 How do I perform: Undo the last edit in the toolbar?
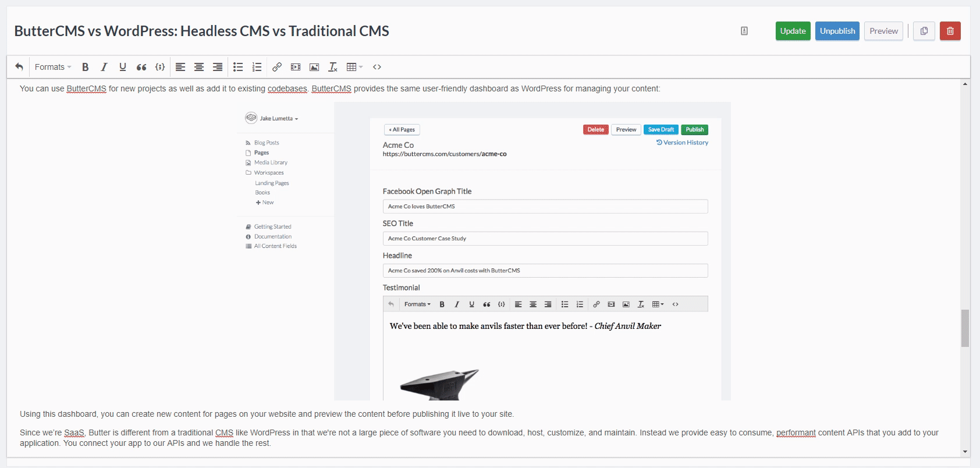click(x=19, y=67)
